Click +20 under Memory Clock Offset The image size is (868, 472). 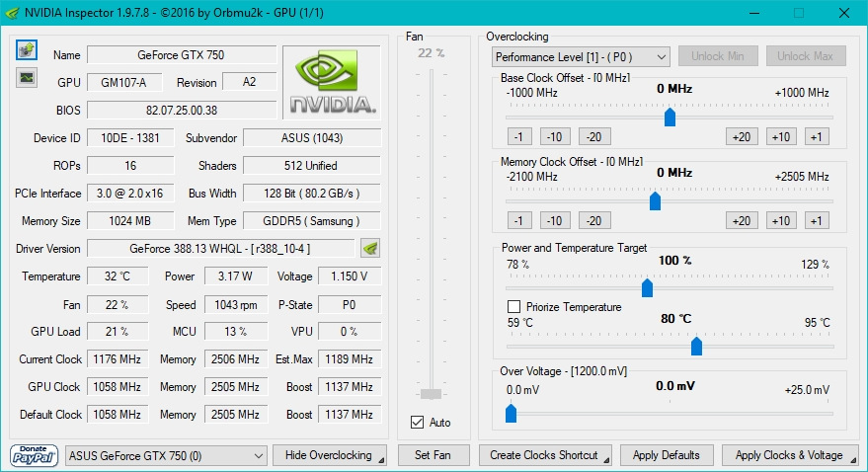point(742,221)
